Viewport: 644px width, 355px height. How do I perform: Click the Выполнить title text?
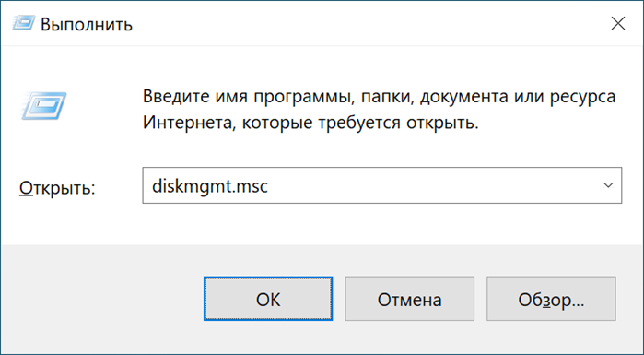pyautogui.click(x=87, y=24)
